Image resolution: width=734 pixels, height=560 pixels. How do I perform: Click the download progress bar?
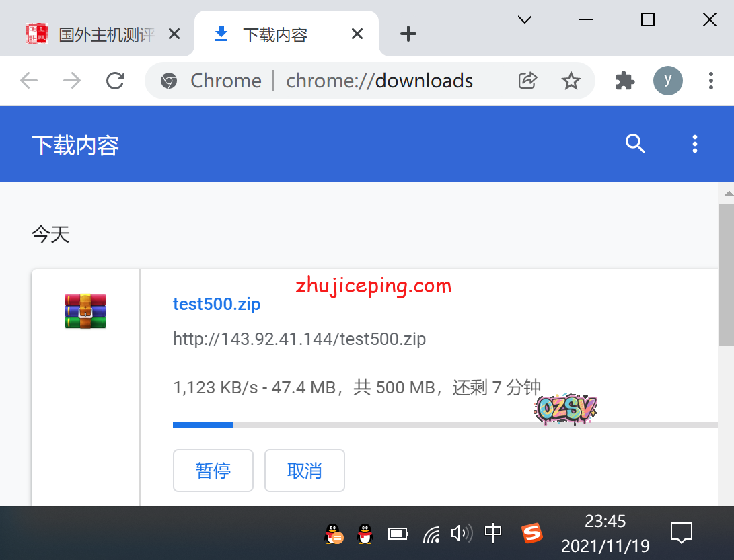click(444, 425)
